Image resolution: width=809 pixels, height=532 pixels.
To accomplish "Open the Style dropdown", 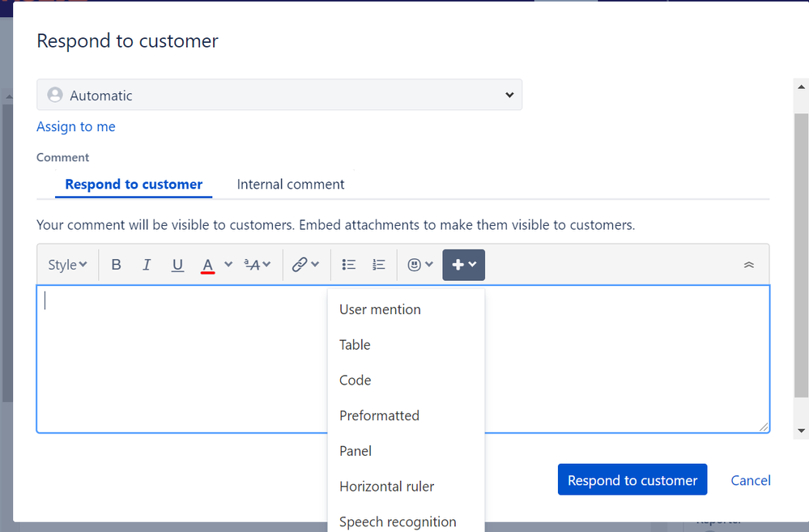I will point(67,265).
